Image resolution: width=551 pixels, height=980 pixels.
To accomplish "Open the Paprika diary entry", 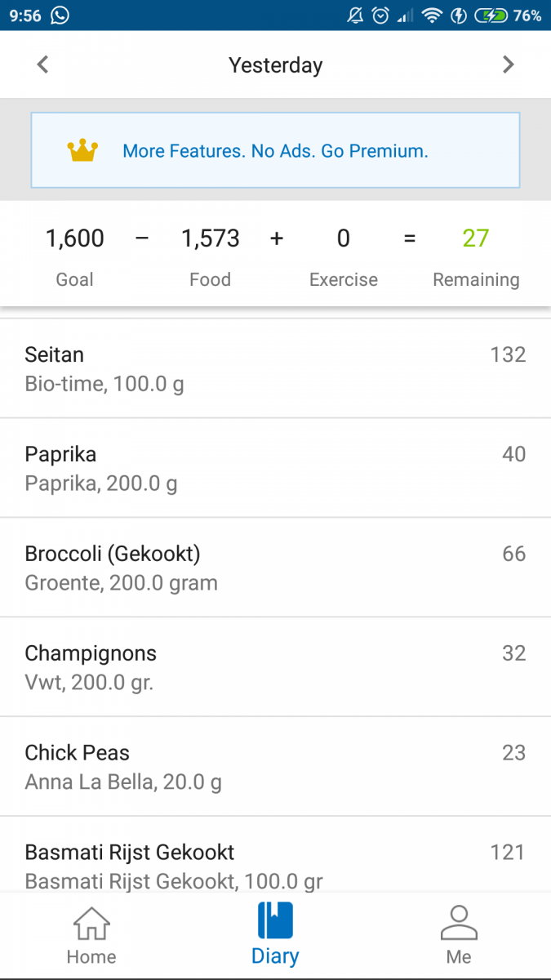I will point(275,467).
